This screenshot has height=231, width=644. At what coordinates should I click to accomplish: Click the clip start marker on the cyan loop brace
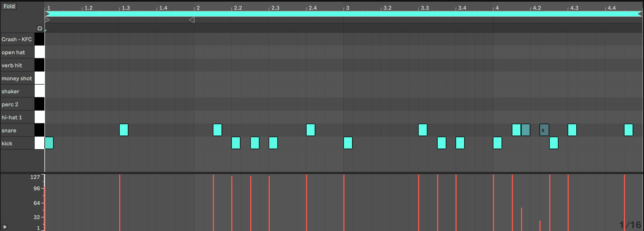(47, 14)
